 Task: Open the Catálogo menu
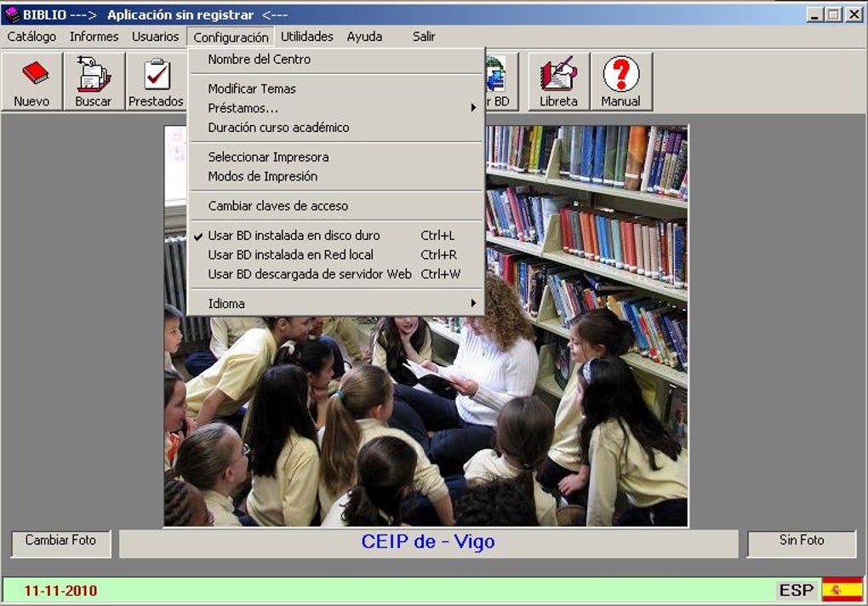(31, 37)
